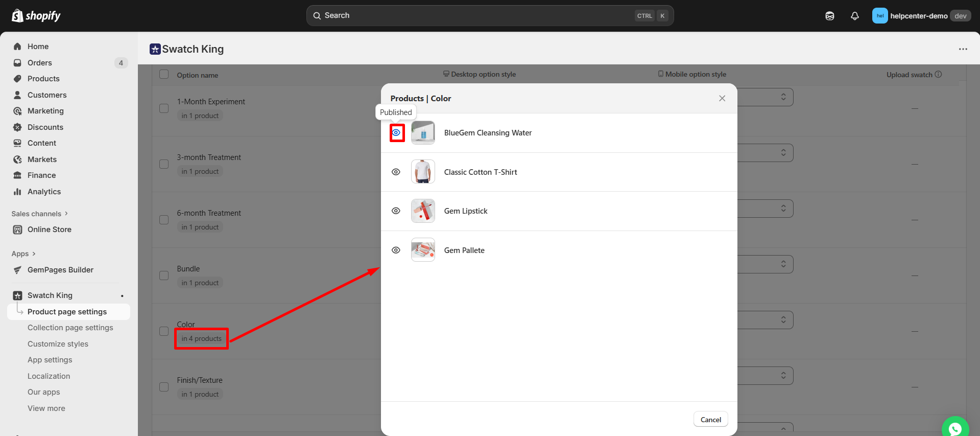Viewport: 980px width, 436px height.
Task: Open mobile style dropdown for 6-month Treatment
Action: point(765,209)
